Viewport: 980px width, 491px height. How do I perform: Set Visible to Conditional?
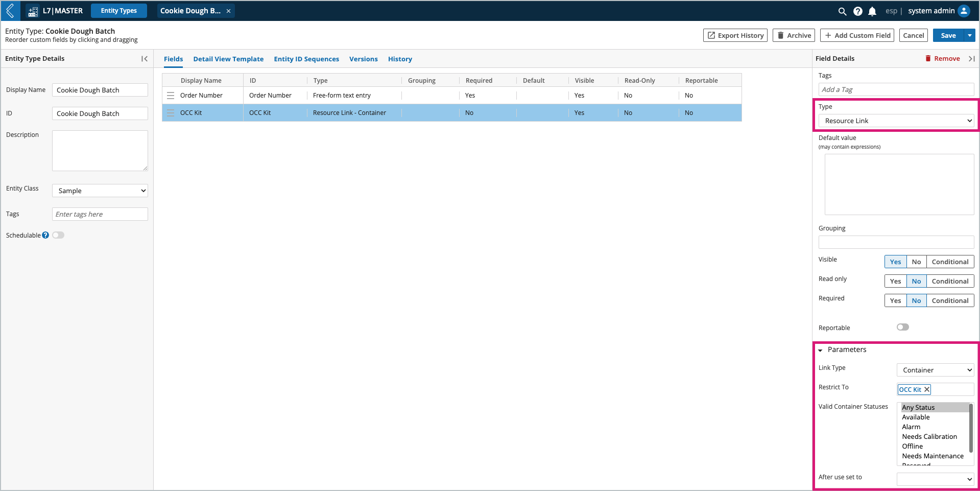point(950,262)
